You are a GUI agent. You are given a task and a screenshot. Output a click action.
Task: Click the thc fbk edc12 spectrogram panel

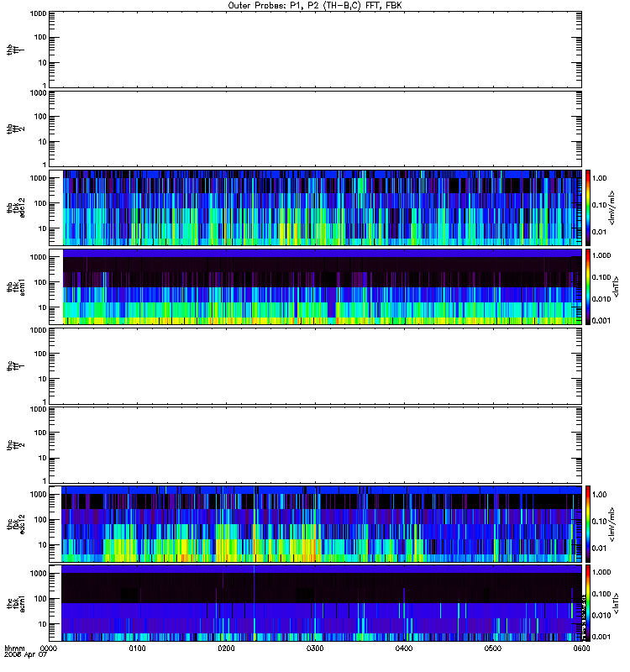coord(315,523)
